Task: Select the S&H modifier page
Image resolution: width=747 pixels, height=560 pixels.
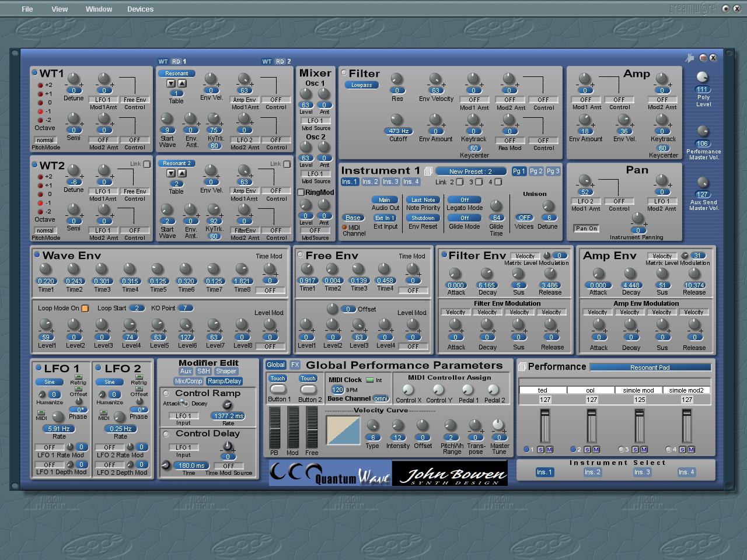Action: [x=203, y=371]
